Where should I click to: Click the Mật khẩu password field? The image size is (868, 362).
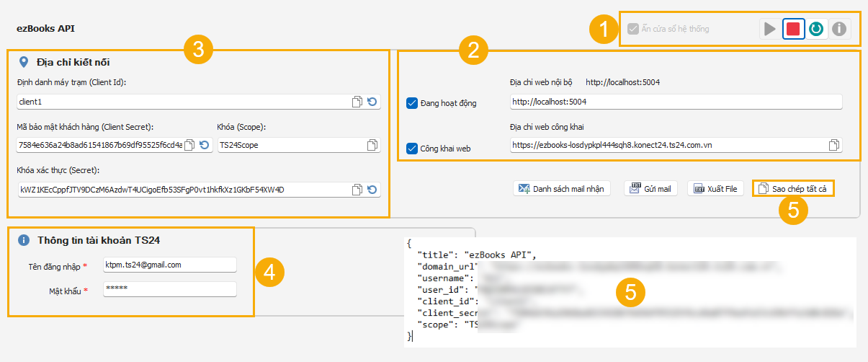click(169, 288)
